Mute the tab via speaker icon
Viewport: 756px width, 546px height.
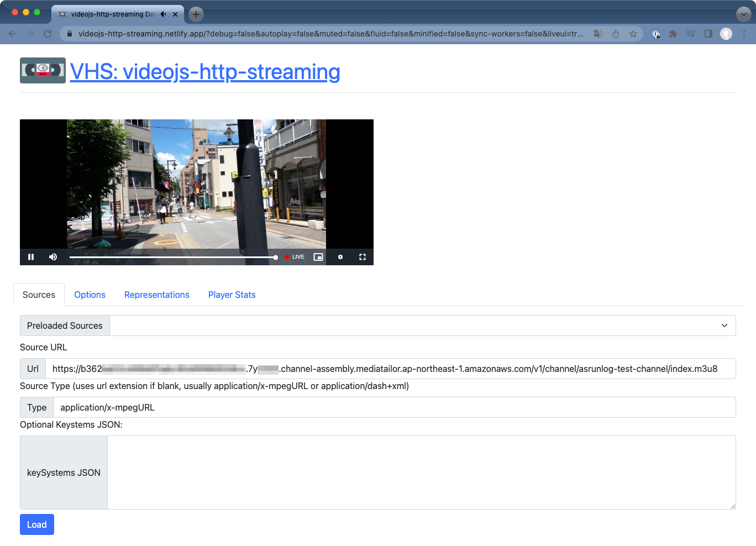[x=164, y=14]
